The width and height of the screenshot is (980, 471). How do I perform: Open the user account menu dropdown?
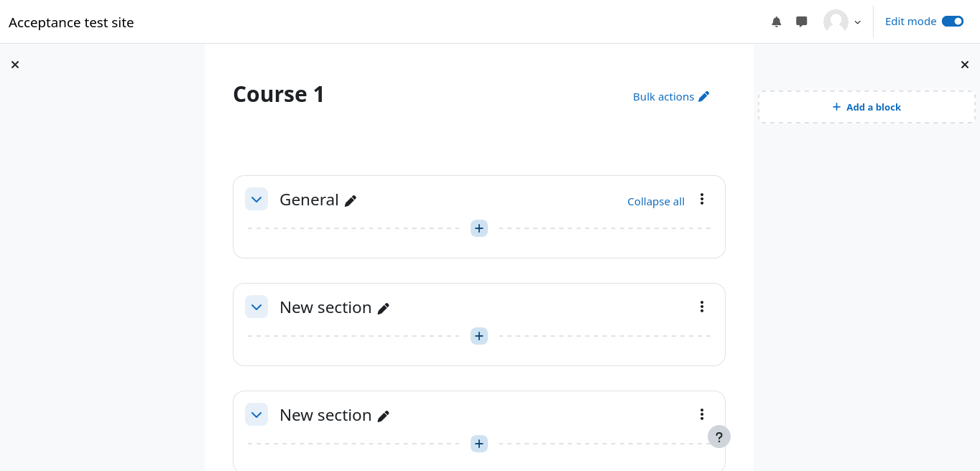(843, 22)
